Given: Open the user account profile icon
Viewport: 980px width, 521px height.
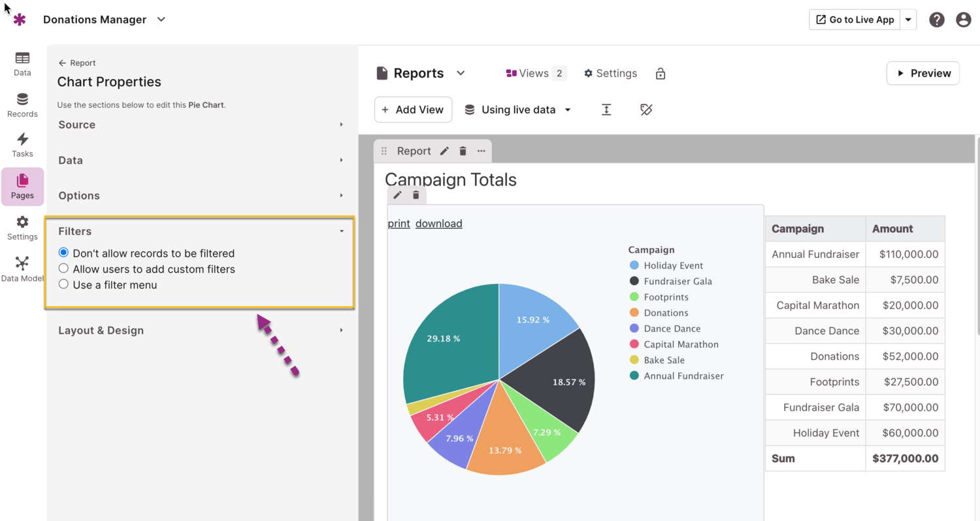Looking at the screenshot, I should click(963, 20).
